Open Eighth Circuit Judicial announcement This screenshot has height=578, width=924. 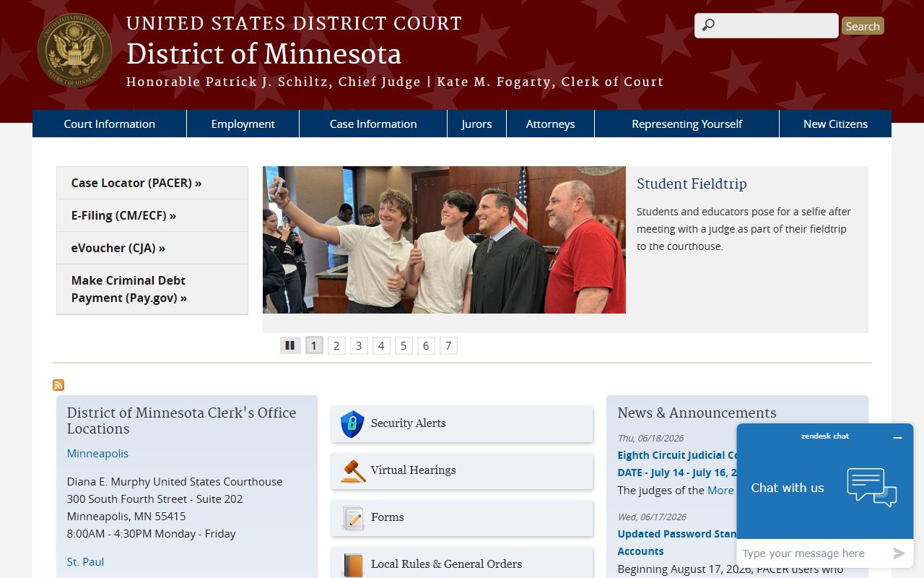tap(677, 464)
